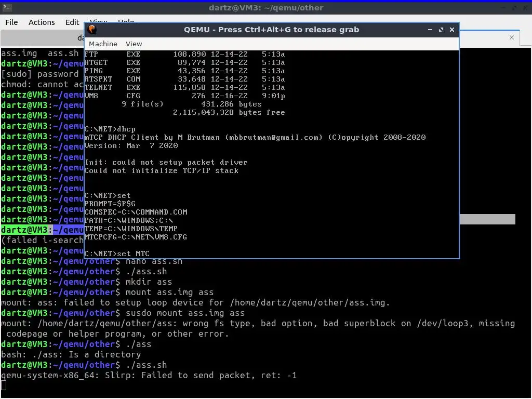Maximize the QEMU window
The image size is (532, 399).
coord(441,30)
